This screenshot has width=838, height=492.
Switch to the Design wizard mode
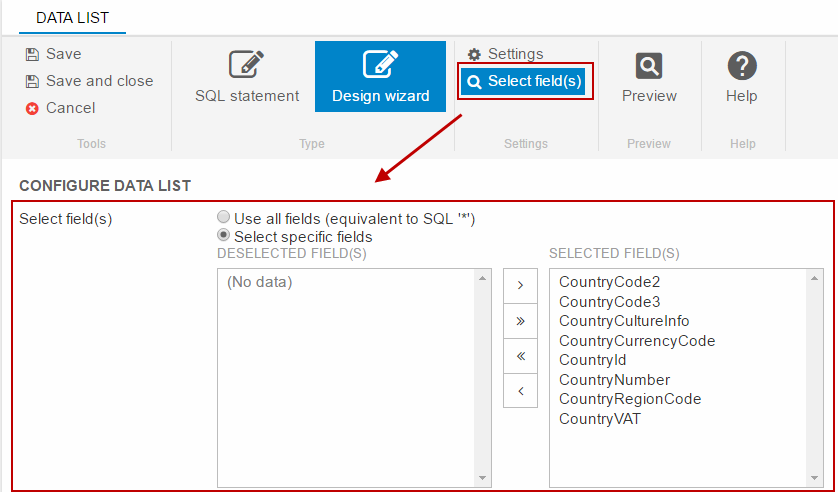tap(380, 77)
